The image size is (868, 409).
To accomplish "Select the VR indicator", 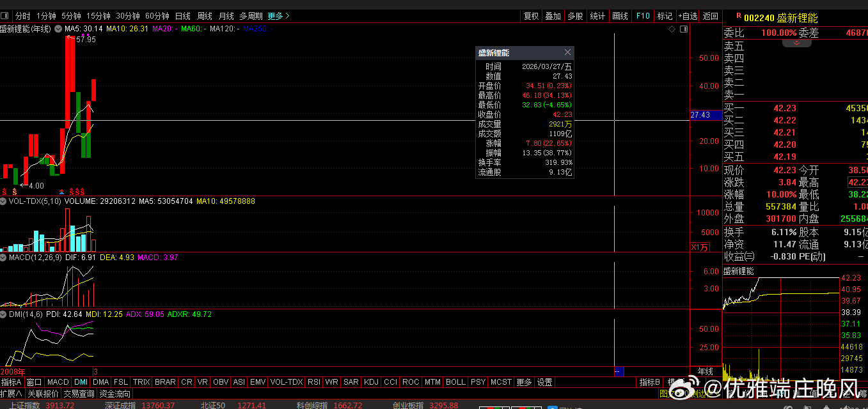I will (x=203, y=382).
